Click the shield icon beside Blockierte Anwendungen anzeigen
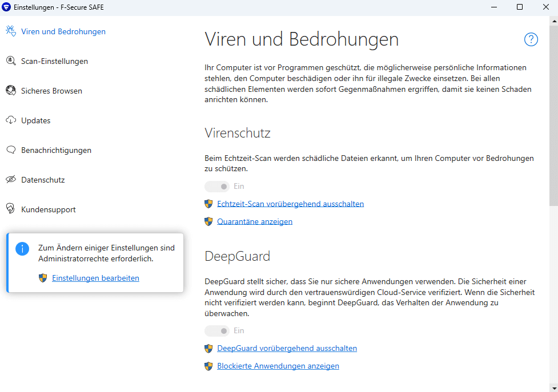Image resolution: width=558 pixels, height=392 pixels. coord(208,366)
